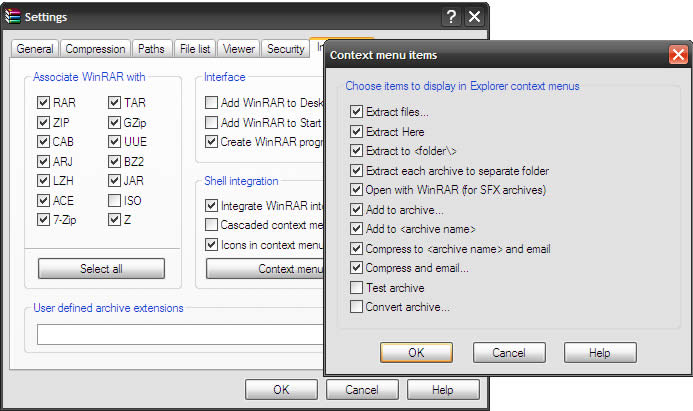Click OK in the Settings window
The width and height of the screenshot is (693, 411).
pos(281,390)
